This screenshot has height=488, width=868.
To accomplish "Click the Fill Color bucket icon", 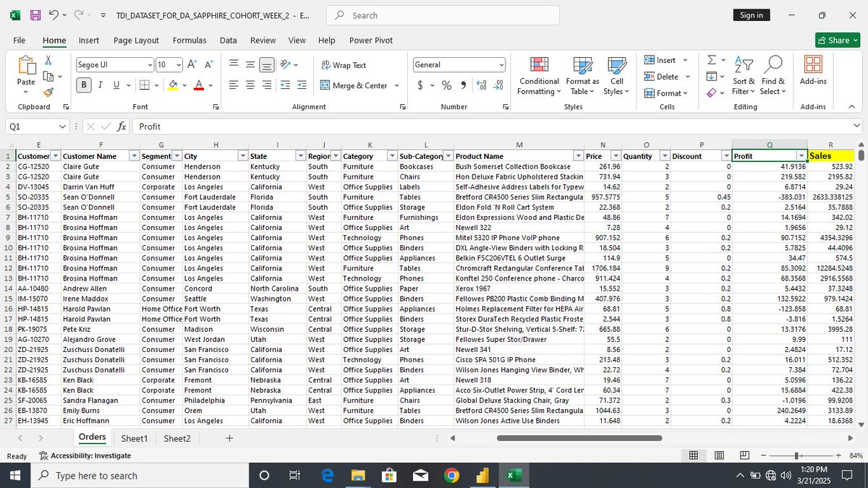I will [x=173, y=85].
